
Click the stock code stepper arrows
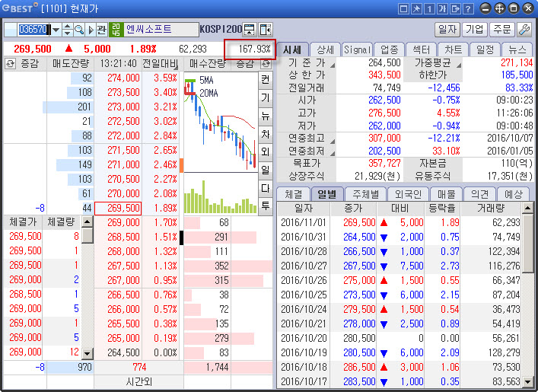pos(67,30)
